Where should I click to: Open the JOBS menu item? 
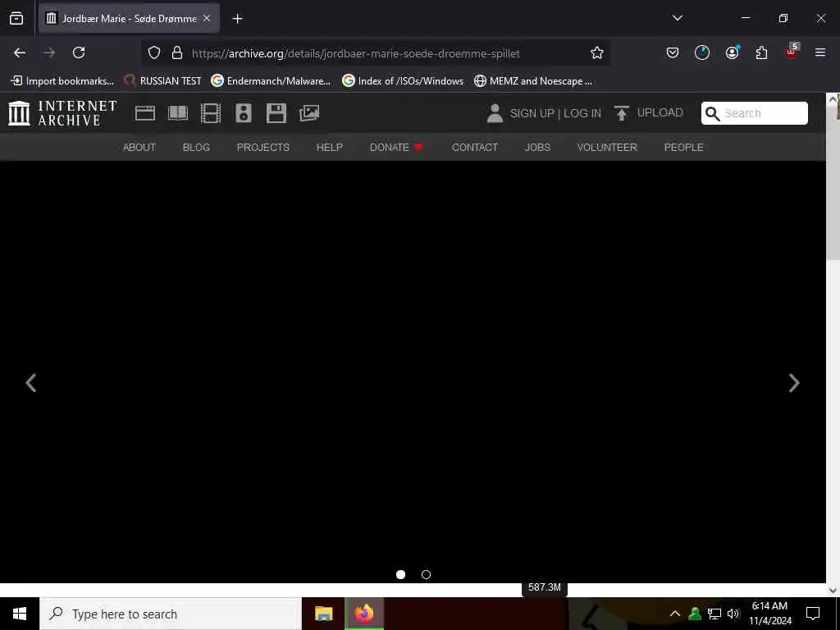coord(537,148)
